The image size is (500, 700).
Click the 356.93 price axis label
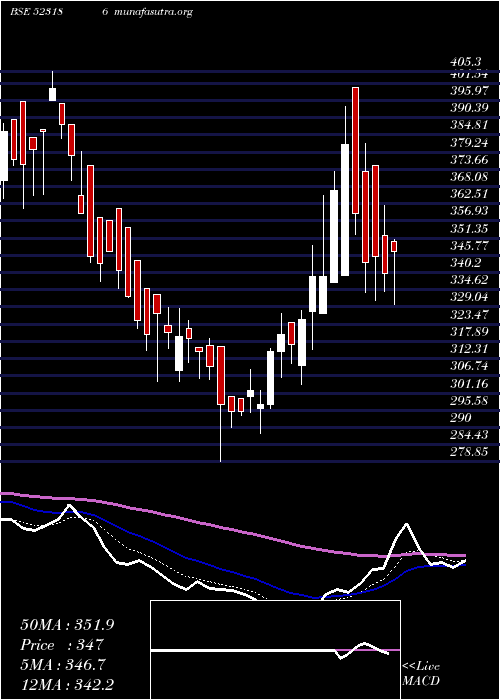[469, 211]
